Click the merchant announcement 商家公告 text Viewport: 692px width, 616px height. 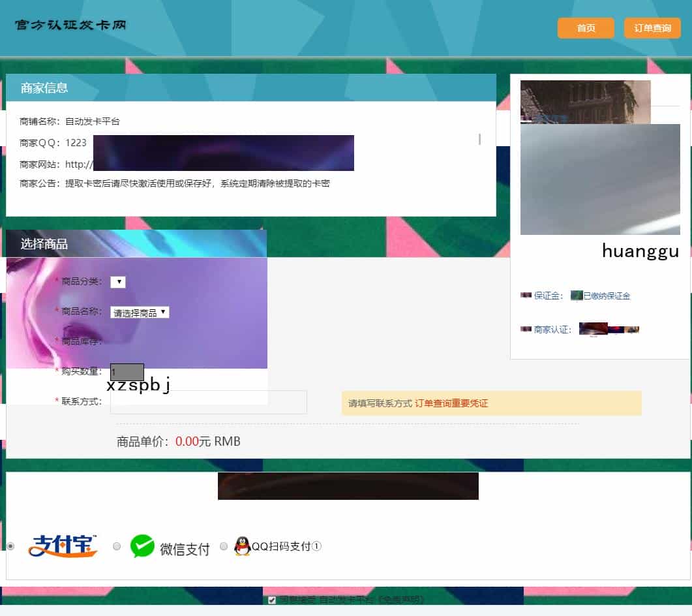pos(175,183)
